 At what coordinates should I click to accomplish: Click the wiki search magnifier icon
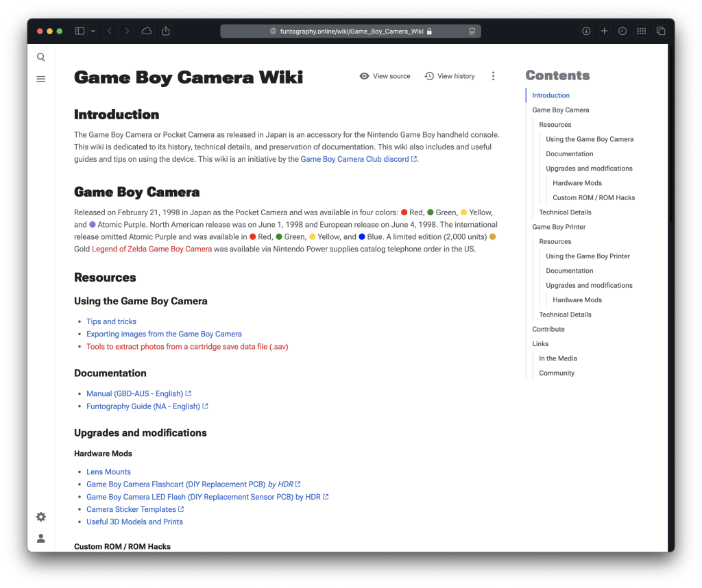41,58
